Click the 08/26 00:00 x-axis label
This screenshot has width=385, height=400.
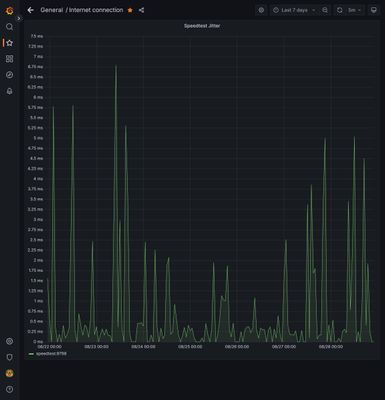click(237, 347)
